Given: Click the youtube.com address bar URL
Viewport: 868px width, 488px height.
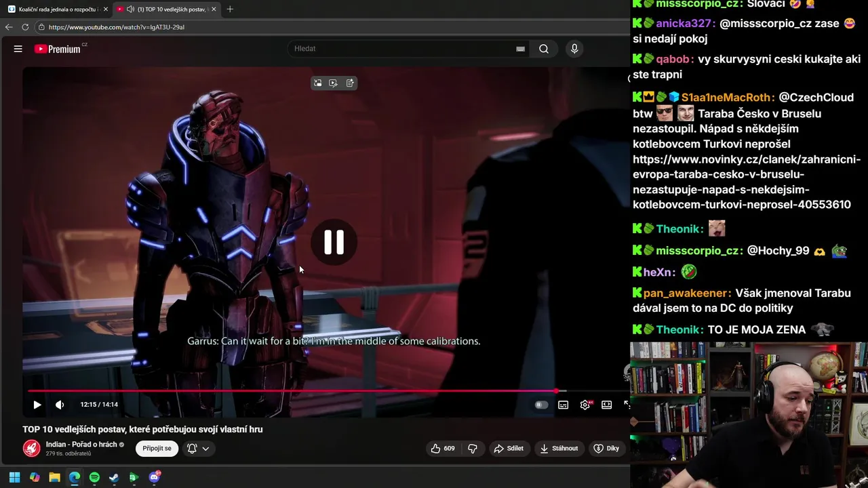Looking at the screenshot, I should (117, 27).
